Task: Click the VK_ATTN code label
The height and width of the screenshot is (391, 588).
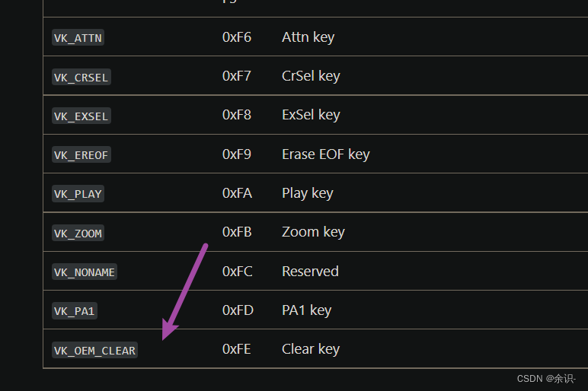Action: 78,38
